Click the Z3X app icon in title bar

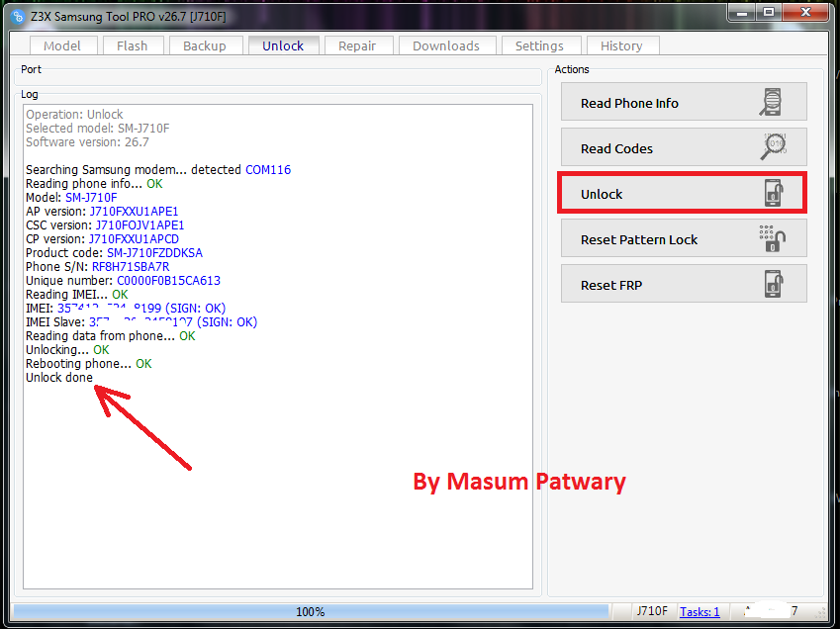tap(18, 17)
